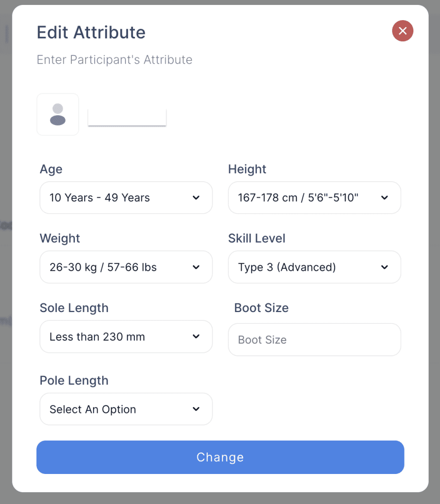Viewport: 440px width, 504px height.
Task: Open the Select An Option pole dropdown
Action: [x=118, y=409]
